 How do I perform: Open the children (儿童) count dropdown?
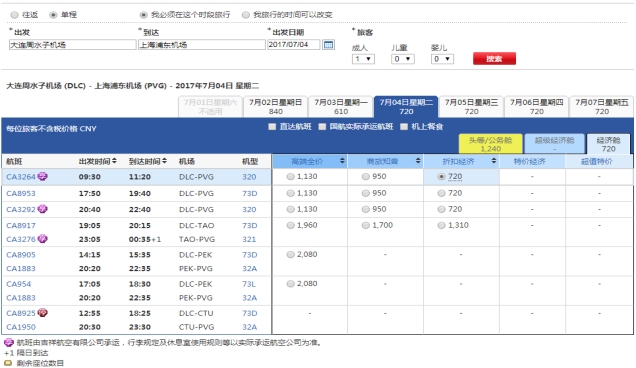pos(403,59)
